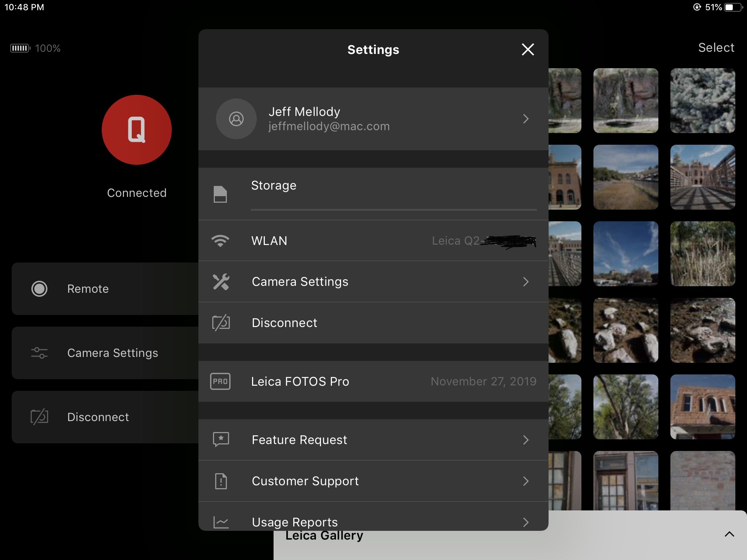Open the Customer Support label
Screen dimensions: 747x560
click(305, 481)
